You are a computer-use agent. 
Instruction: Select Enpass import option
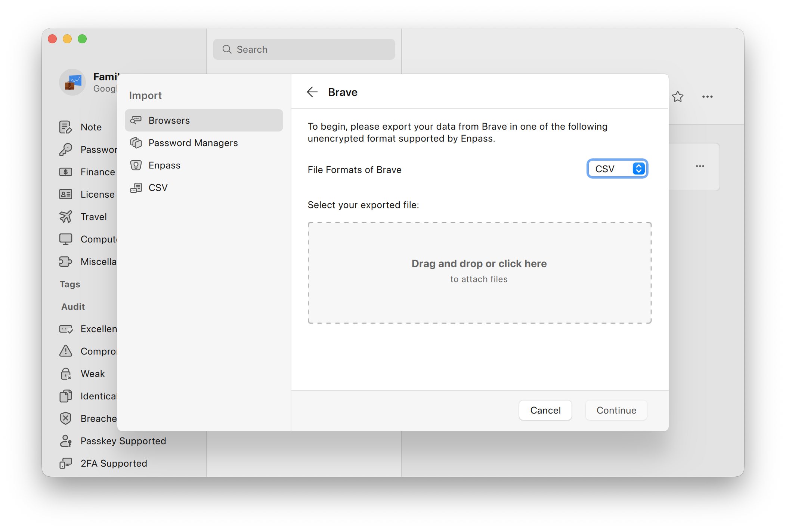[x=204, y=165]
